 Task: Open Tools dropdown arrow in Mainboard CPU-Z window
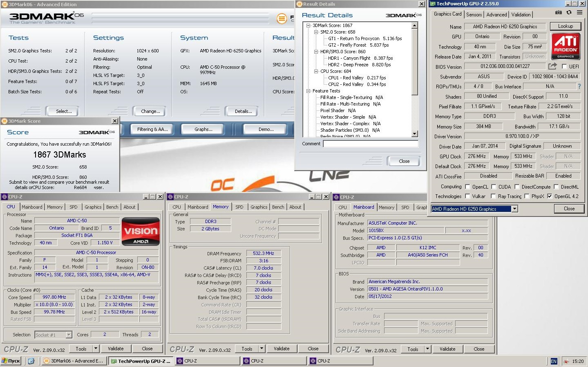click(x=428, y=349)
